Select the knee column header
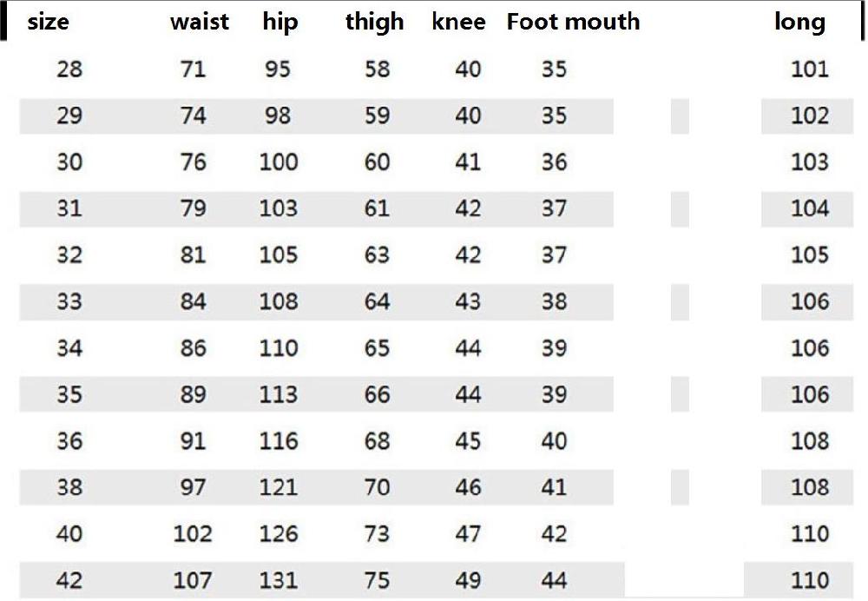The width and height of the screenshot is (868, 601). 458,22
